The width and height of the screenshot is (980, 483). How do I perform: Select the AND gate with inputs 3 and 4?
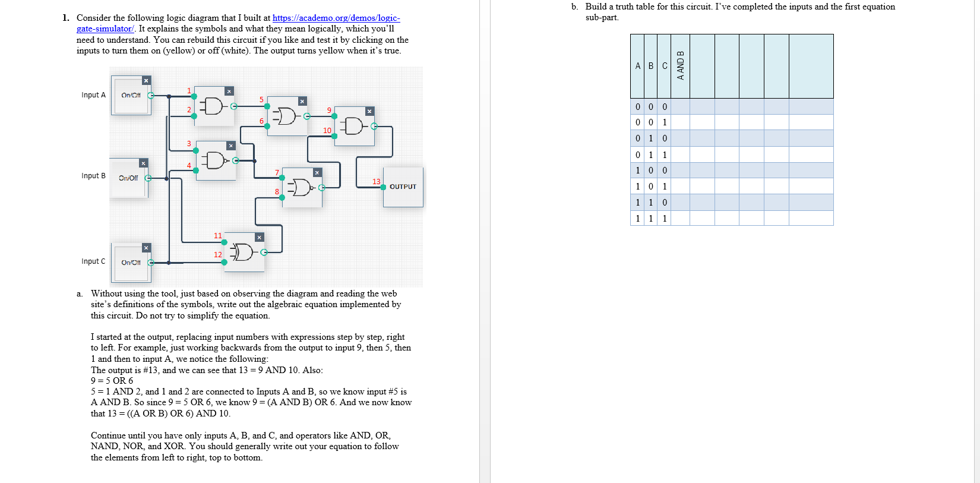[215, 160]
